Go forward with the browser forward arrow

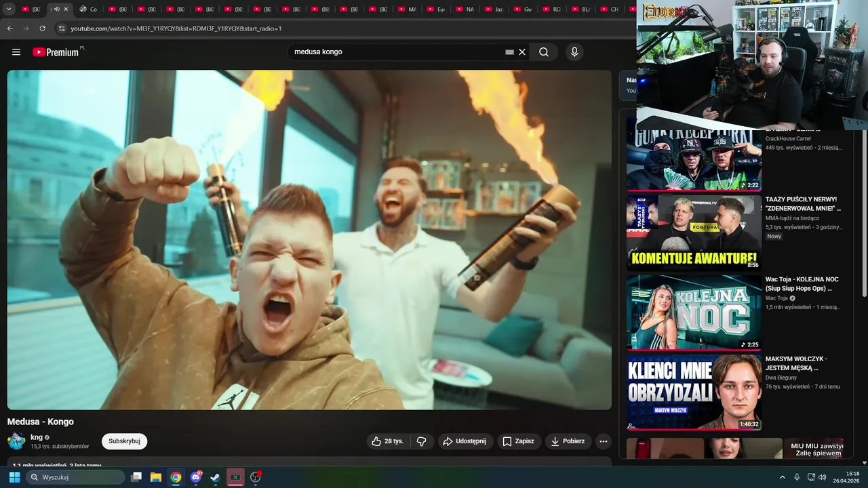pos(26,28)
